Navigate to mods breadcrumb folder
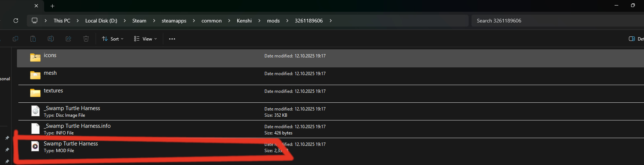Screen dimensions: 644x165 (x=273, y=21)
